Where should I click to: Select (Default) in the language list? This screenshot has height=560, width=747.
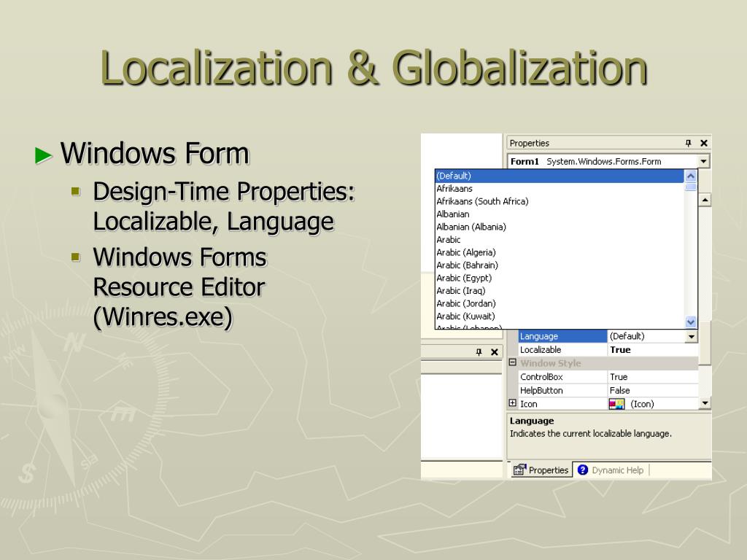click(x=560, y=176)
